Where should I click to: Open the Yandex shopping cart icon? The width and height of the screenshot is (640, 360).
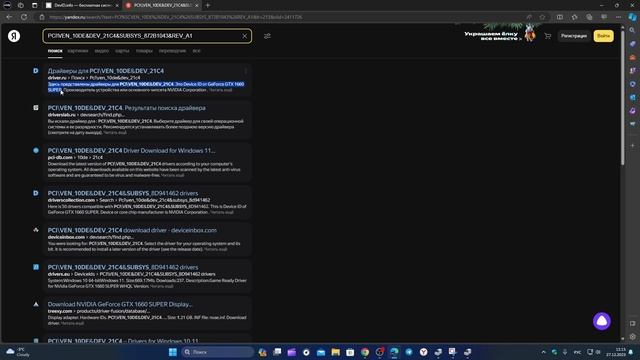coord(547,36)
